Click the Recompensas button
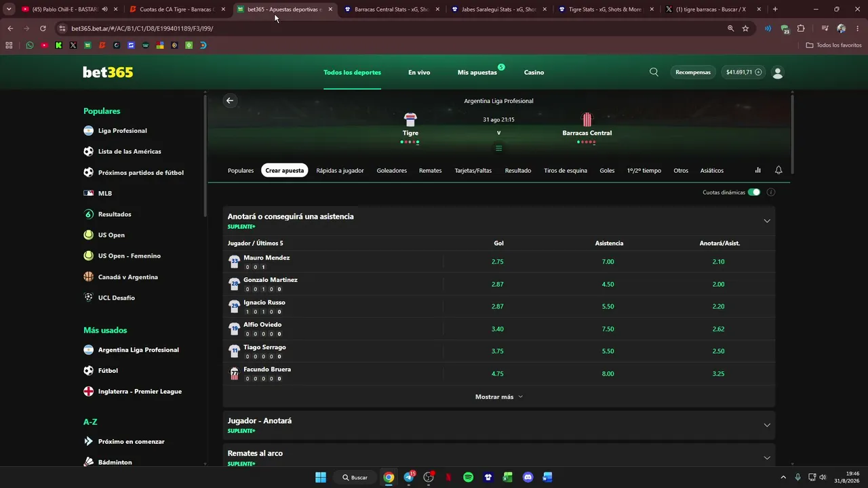868x488 pixels. pyautogui.click(x=693, y=72)
